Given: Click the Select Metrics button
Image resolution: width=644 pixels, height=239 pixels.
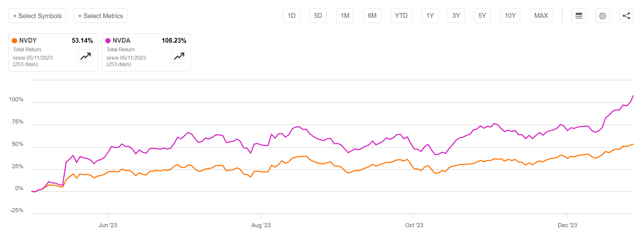Looking at the screenshot, I should point(100,15).
